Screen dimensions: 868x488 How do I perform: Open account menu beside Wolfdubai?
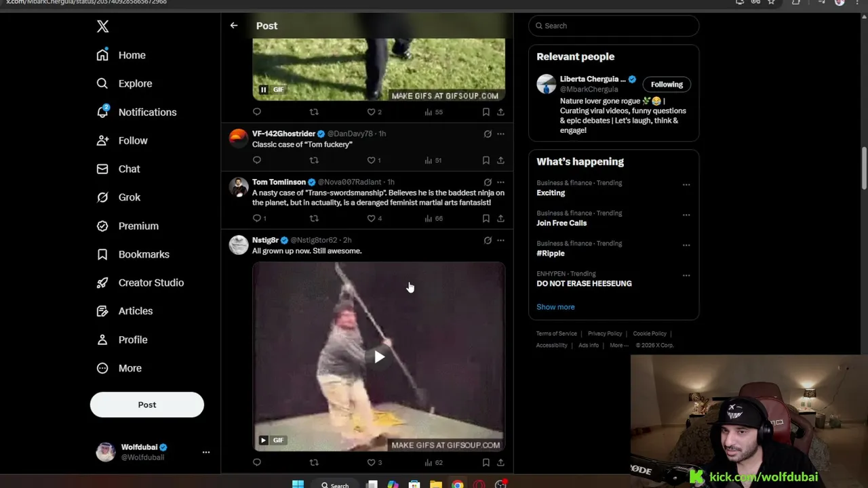coord(205,452)
